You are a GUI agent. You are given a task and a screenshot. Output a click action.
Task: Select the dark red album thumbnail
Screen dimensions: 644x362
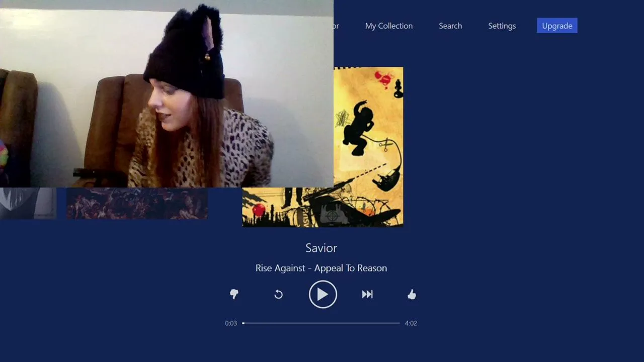tap(137, 203)
